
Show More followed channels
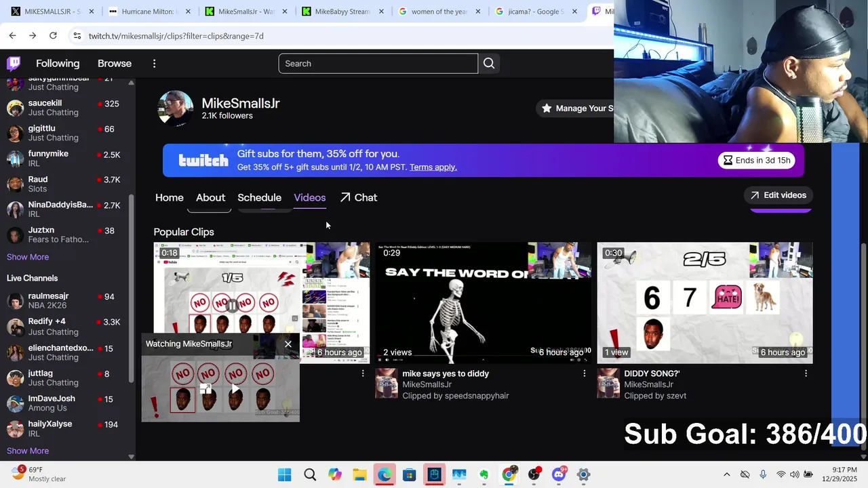[x=28, y=257]
